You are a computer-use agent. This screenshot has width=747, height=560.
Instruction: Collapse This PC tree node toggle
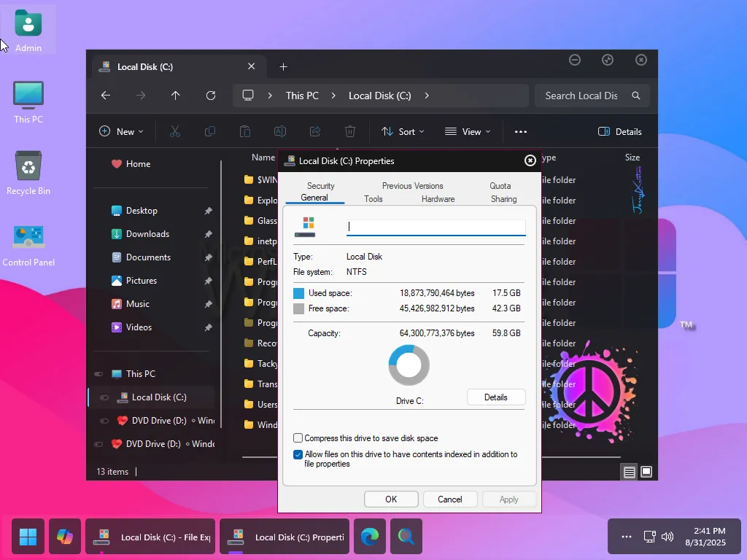[x=98, y=374]
